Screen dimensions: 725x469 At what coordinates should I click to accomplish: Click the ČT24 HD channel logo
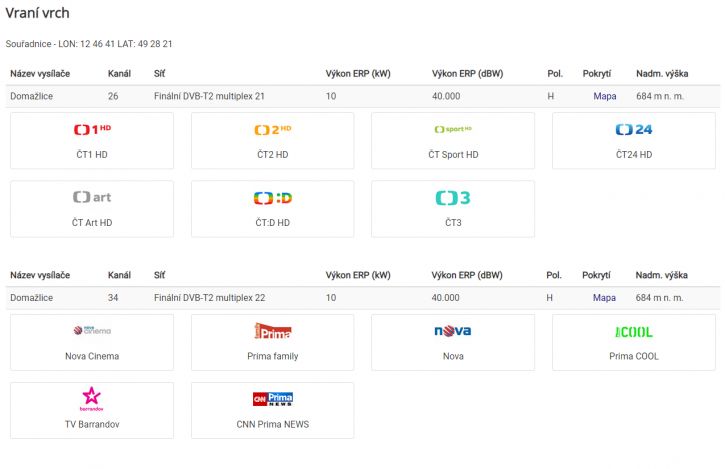[x=633, y=130]
